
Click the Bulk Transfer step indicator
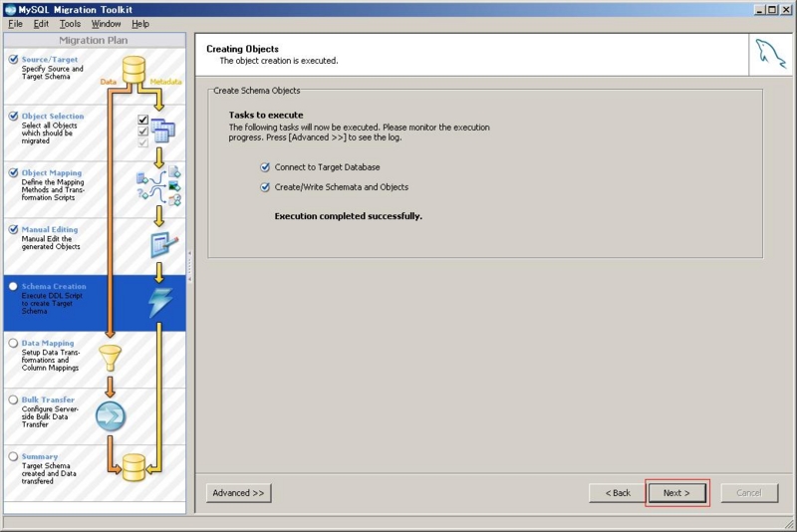[13, 399]
